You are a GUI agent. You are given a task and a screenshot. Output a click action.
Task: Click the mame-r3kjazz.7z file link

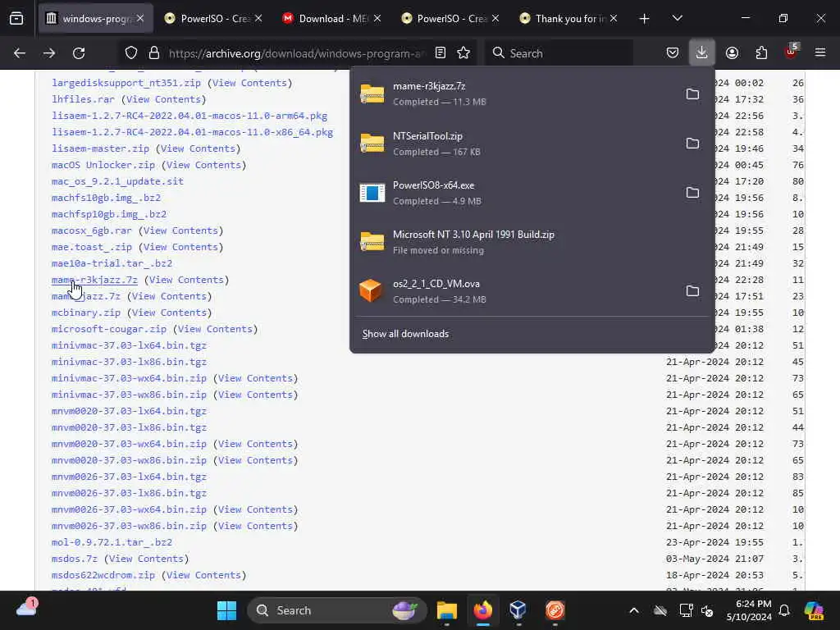point(94,281)
